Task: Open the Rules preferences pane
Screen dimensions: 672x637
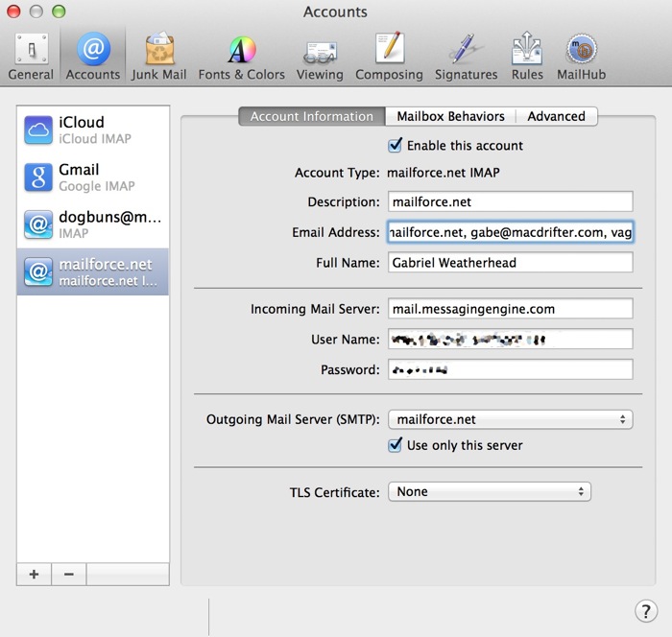Action: [526, 57]
